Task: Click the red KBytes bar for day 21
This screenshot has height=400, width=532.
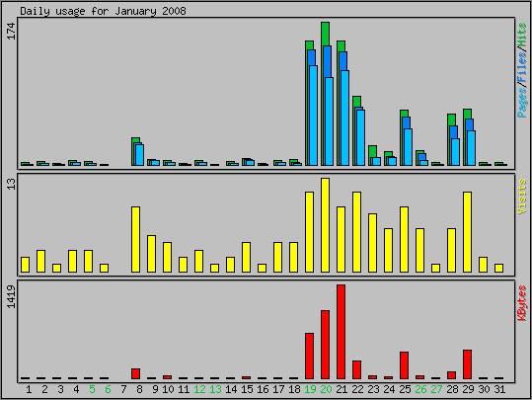Action: (341, 332)
